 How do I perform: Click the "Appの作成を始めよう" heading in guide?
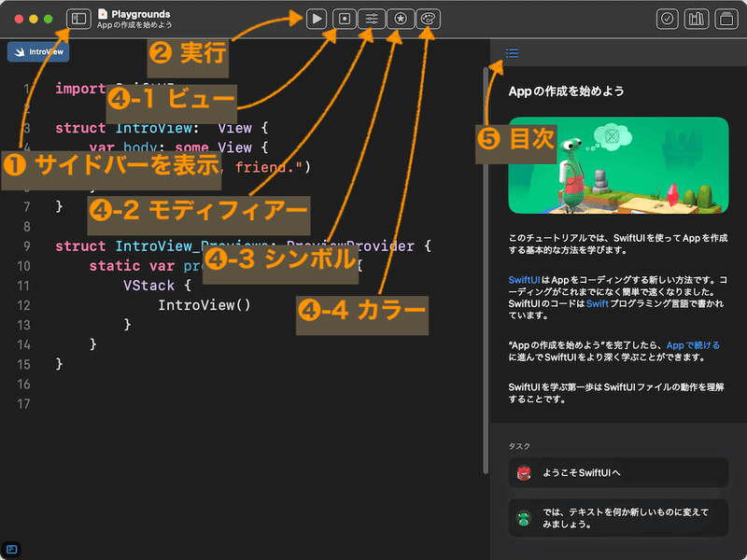tap(566, 91)
